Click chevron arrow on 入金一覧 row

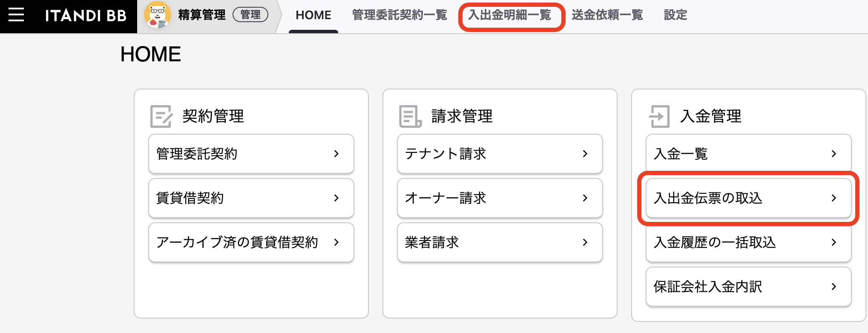click(834, 154)
